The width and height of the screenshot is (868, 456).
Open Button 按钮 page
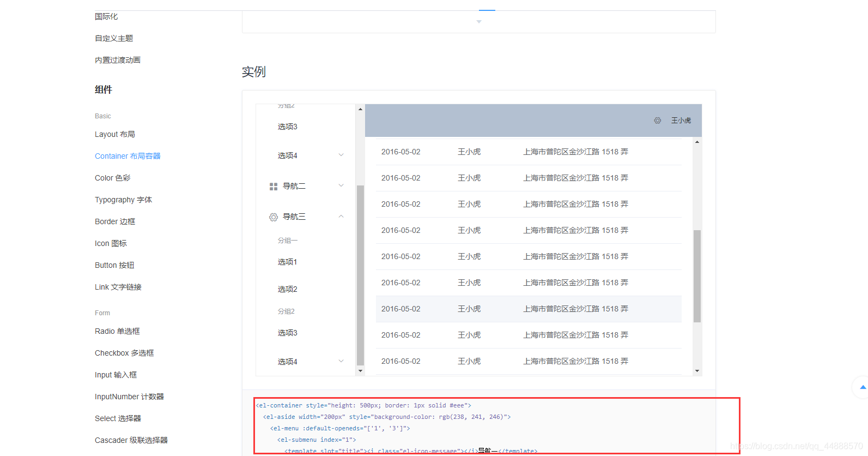pos(114,265)
